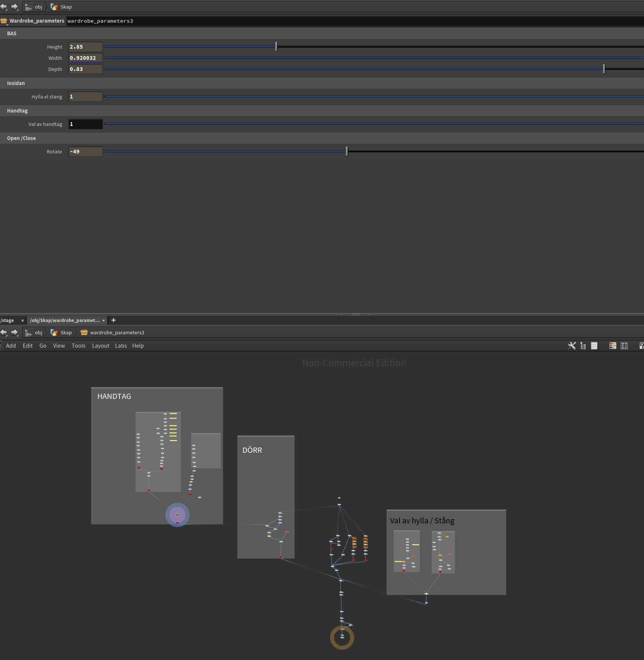Click the Hylla el stang value field

[x=85, y=97]
